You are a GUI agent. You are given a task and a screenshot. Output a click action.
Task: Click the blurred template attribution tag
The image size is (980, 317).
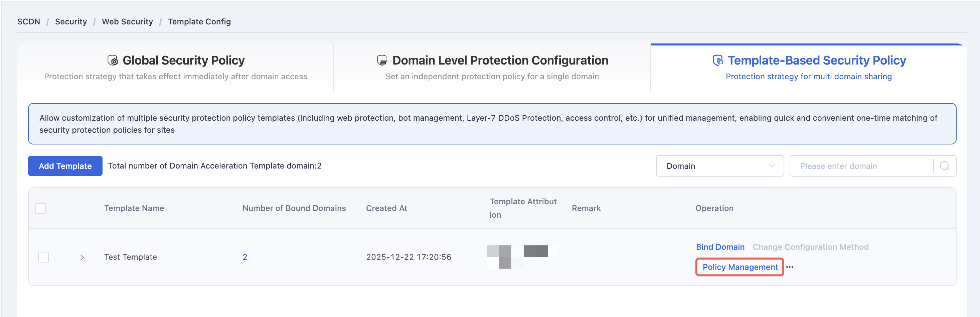click(522, 257)
